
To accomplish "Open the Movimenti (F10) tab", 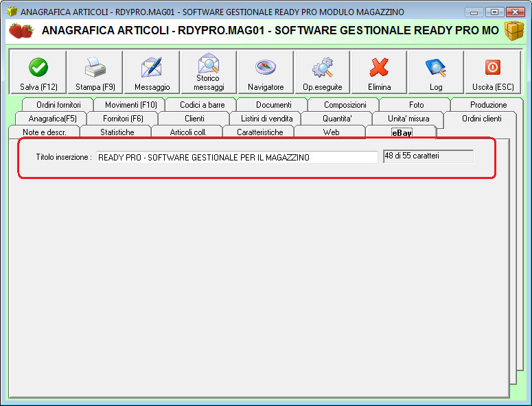I will (131, 105).
